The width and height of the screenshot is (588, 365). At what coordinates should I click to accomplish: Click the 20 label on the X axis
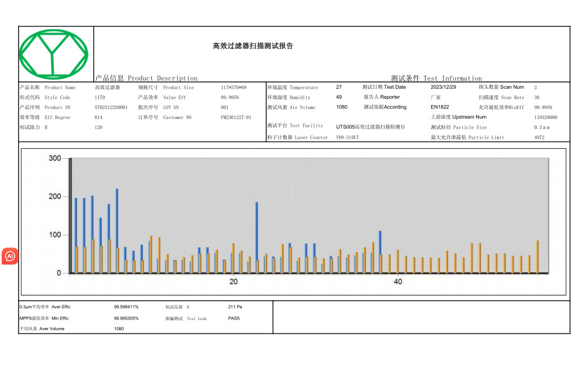233,281
